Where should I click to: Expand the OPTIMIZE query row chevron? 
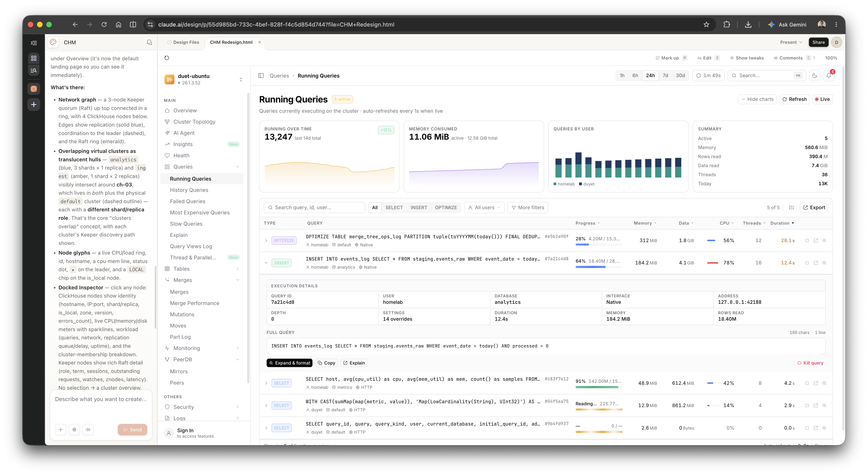(x=266, y=241)
